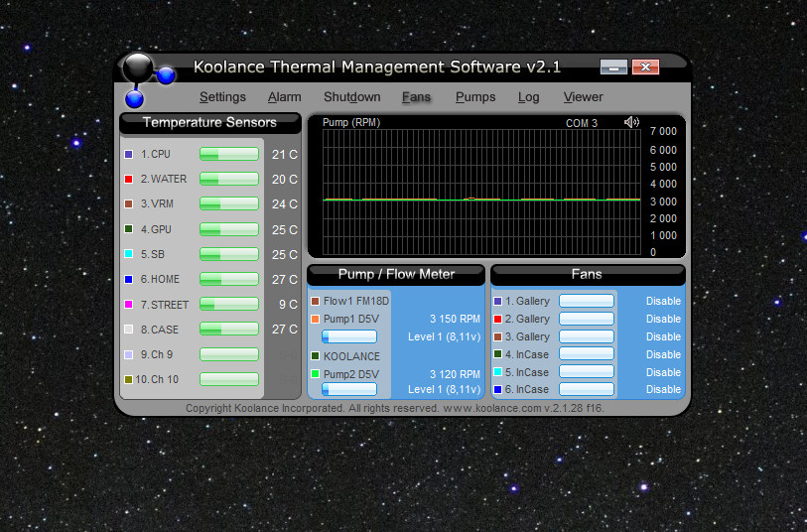Viewport: 807px width, 532px height.
Task: Select the 3 150 RPM pump reading
Action: tap(455, 319)
